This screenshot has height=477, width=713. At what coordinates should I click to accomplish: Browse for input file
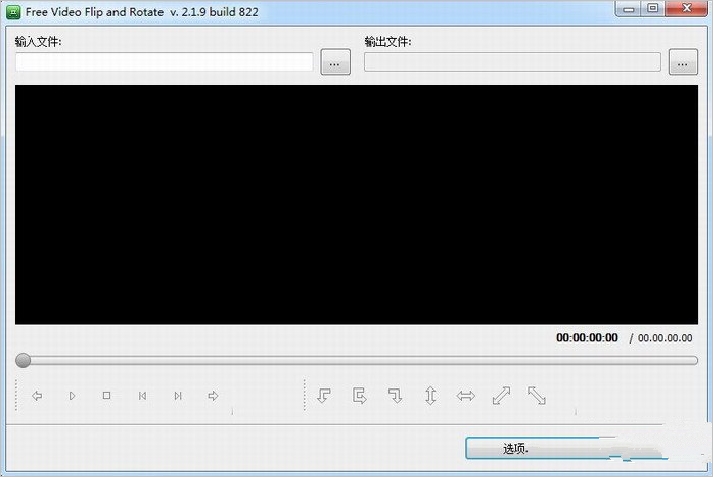pos(336,62)
